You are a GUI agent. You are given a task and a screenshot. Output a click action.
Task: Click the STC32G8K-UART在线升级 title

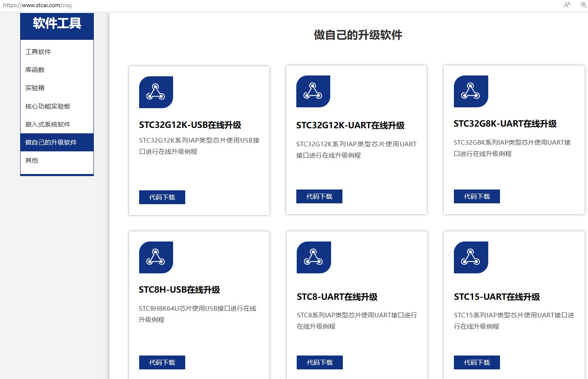point(505,124)
